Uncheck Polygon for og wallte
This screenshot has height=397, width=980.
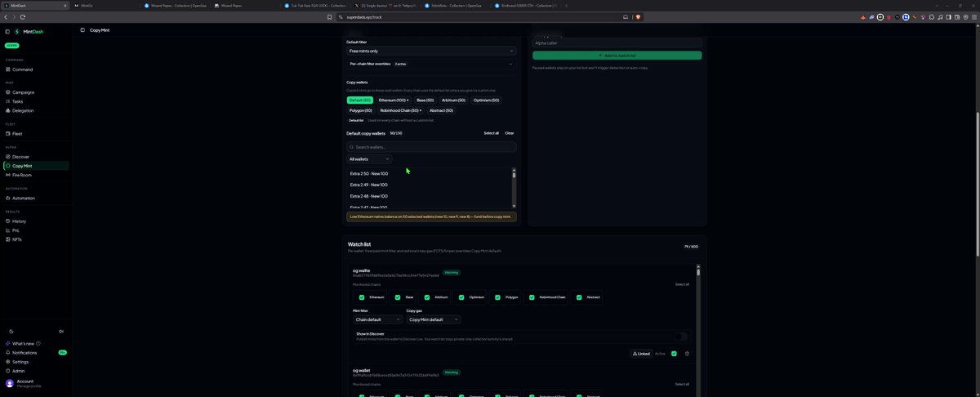tap(497, 297)
